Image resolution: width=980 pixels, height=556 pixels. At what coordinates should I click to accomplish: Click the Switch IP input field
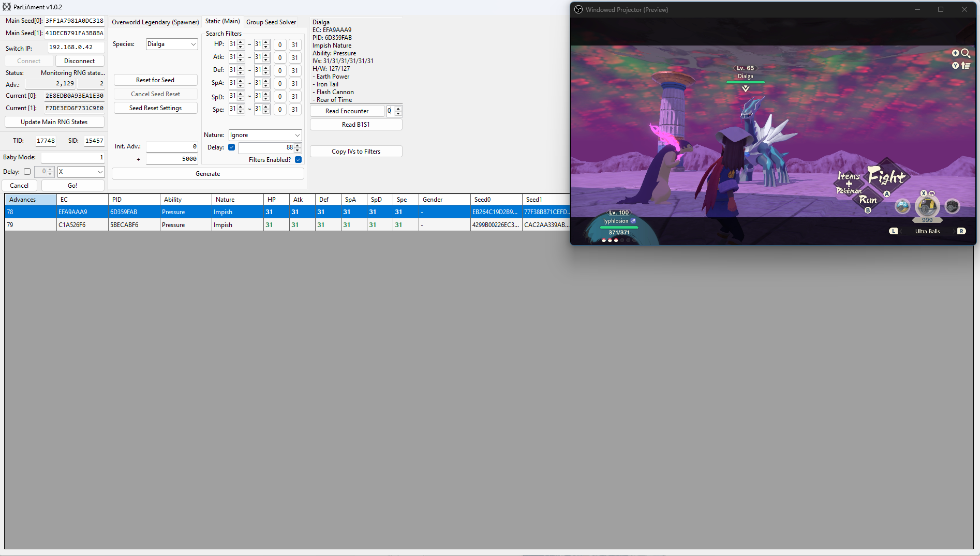(x=76, y=48)
